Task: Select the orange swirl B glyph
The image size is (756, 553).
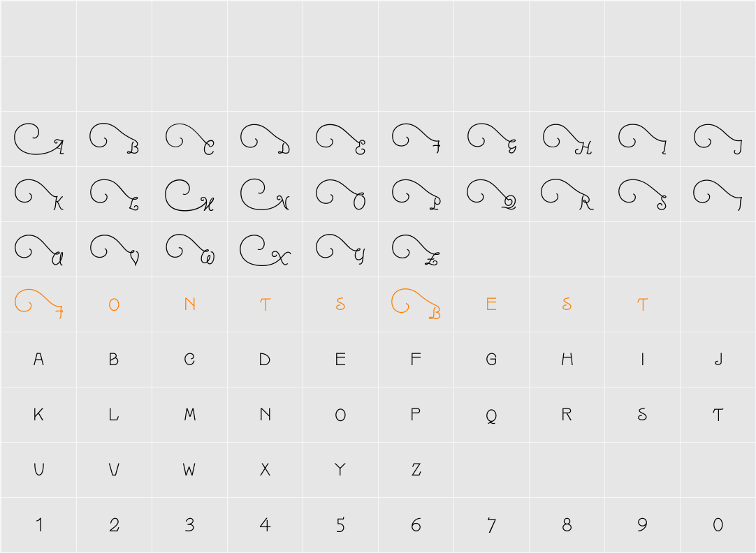Action: coord(416,304)
